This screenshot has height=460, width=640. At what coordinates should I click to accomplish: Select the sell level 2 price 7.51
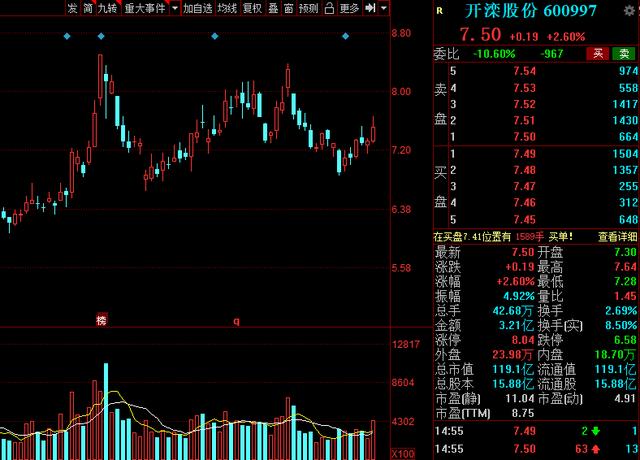pos(524,120)
